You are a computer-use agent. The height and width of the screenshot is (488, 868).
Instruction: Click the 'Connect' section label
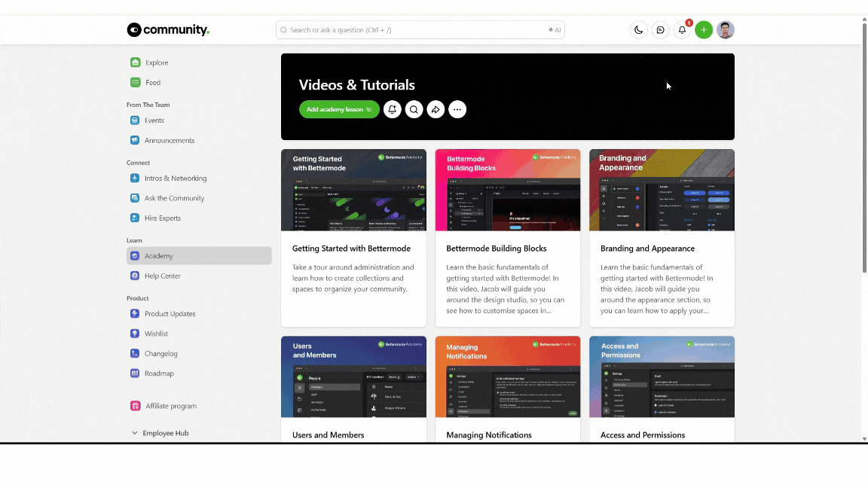139,163
